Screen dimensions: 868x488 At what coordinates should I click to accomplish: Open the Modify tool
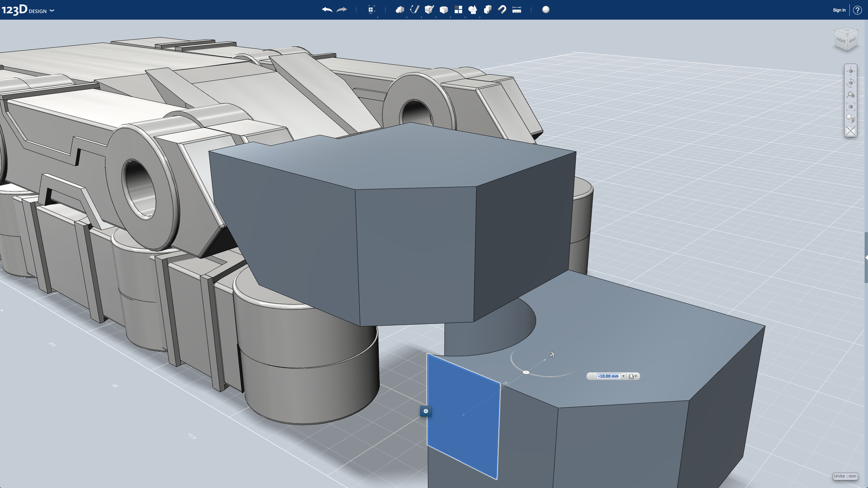pos(444,10)
